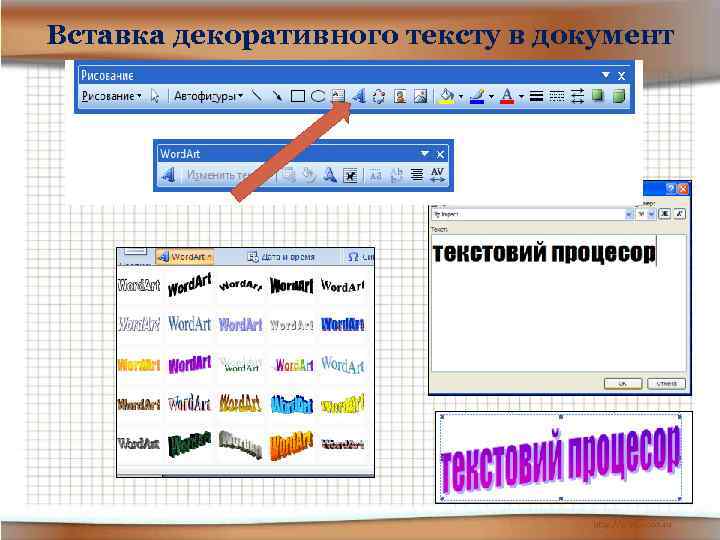
Task: Expand the Font Color dropdown arrow
Action: tap(521, 96)
